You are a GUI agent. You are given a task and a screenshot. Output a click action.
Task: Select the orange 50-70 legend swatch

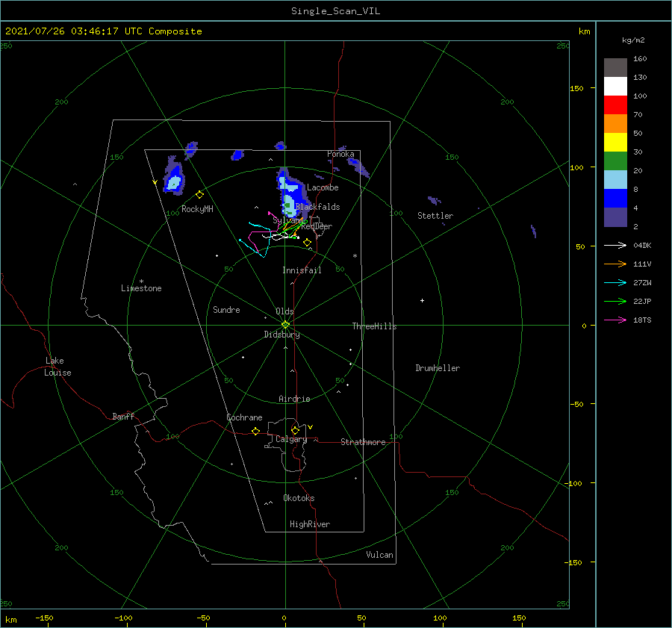[615, 123]
